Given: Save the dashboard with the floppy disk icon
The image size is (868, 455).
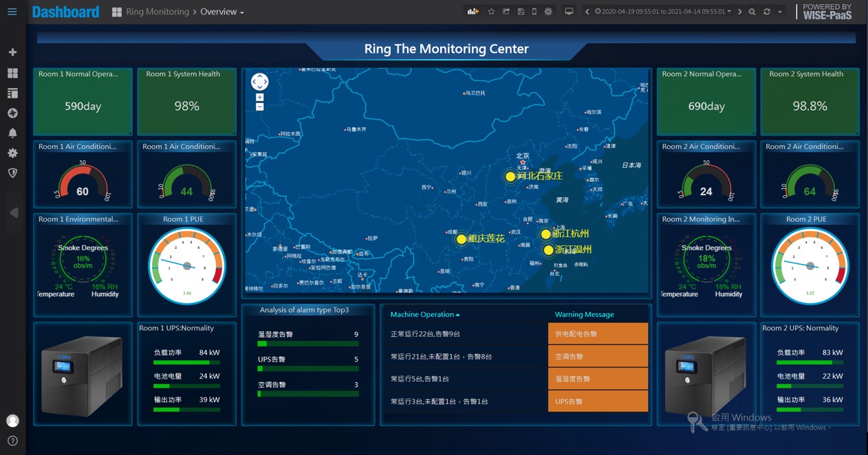Looking at the screenshot, I should point(521,12).
